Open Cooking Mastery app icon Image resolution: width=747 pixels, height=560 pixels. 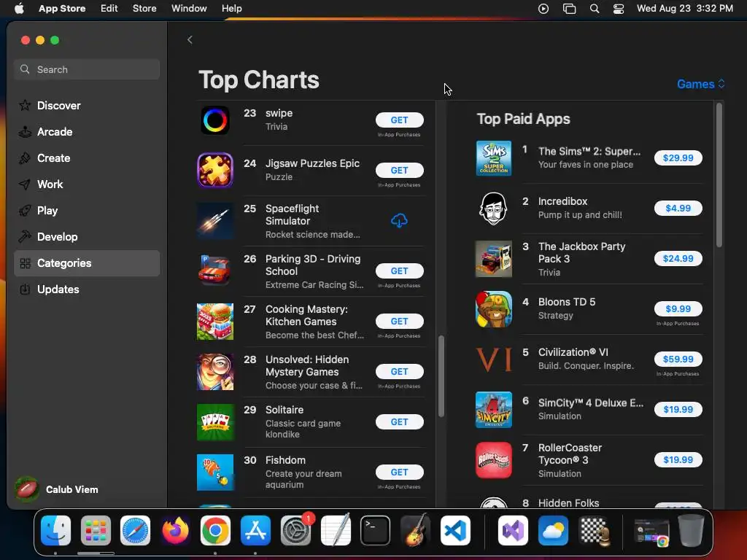[x=215, y=322]
